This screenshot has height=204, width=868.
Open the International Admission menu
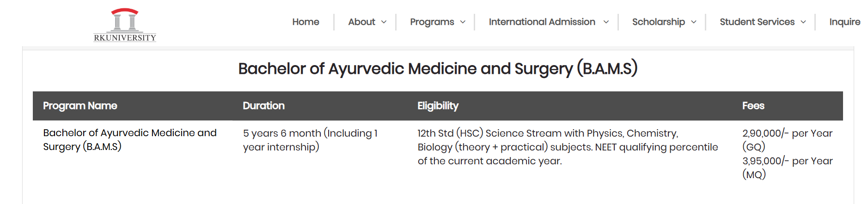542,22
